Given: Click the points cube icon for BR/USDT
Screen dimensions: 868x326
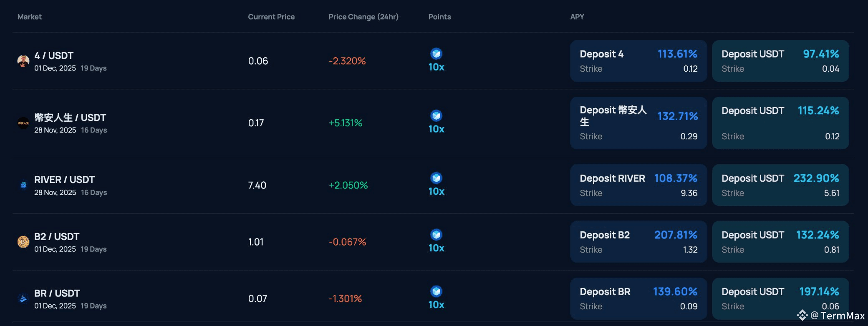Looking at the screenshot, I should (437, 291).
